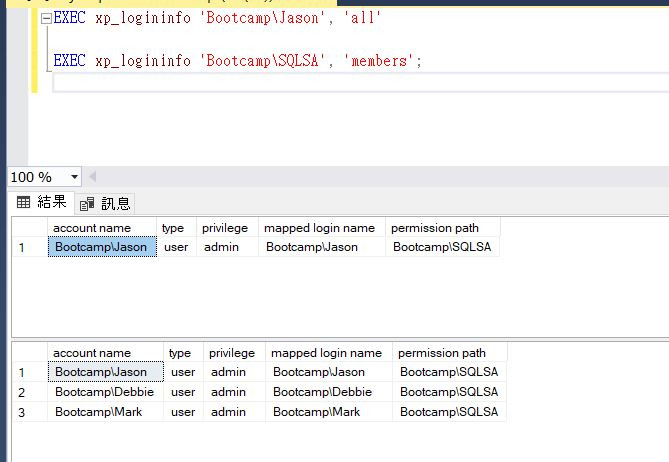Switch to the 訊息 messages tab
The image size is (669, 462).
(x=105, y=203)
